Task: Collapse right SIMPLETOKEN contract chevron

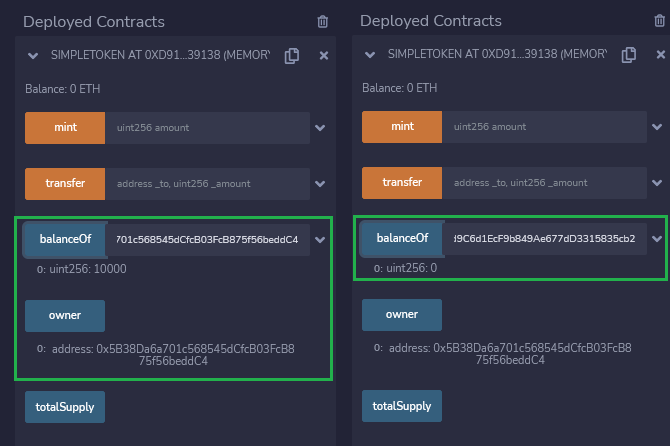Action: coord(370,55)
